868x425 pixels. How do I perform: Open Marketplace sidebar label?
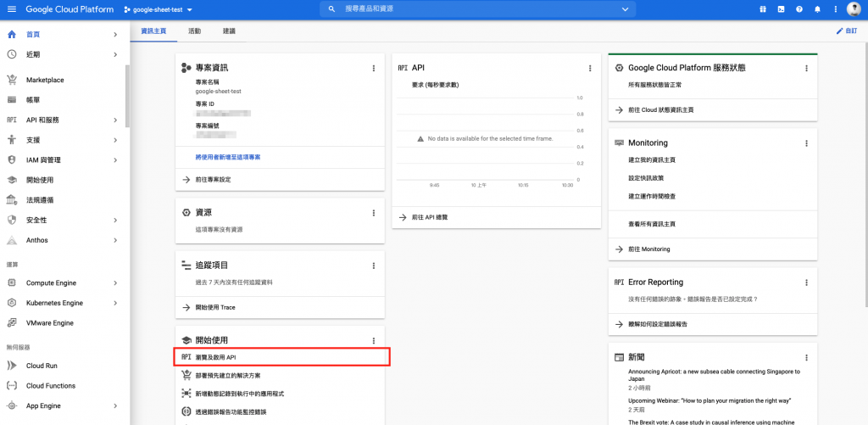45,80
